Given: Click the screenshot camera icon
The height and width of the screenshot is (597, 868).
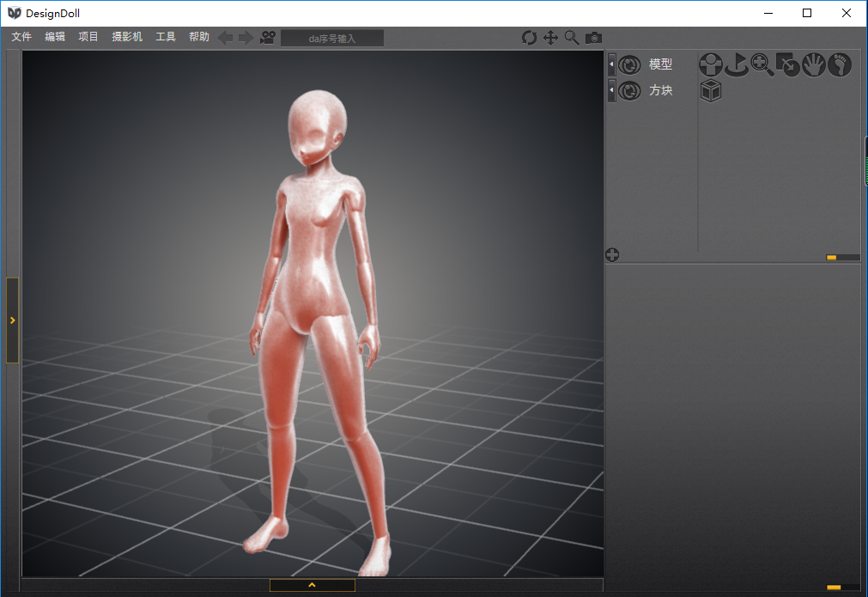Looking at the screenshot, I should (593, 38).
